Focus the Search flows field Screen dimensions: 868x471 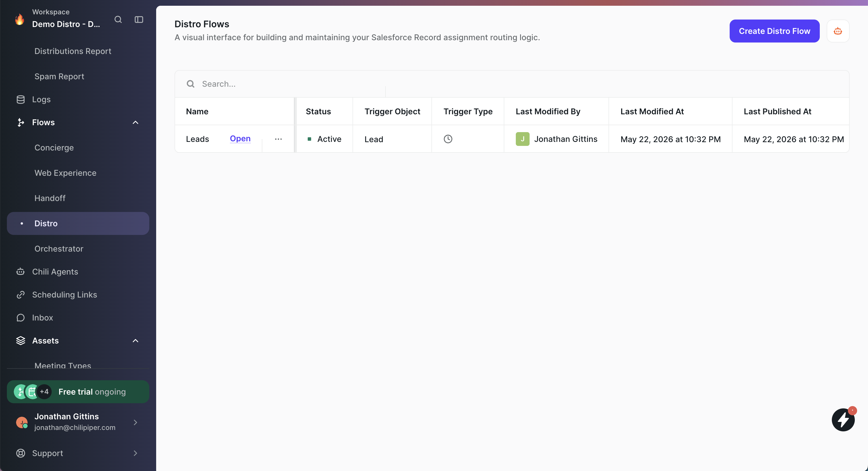(512, 84)
